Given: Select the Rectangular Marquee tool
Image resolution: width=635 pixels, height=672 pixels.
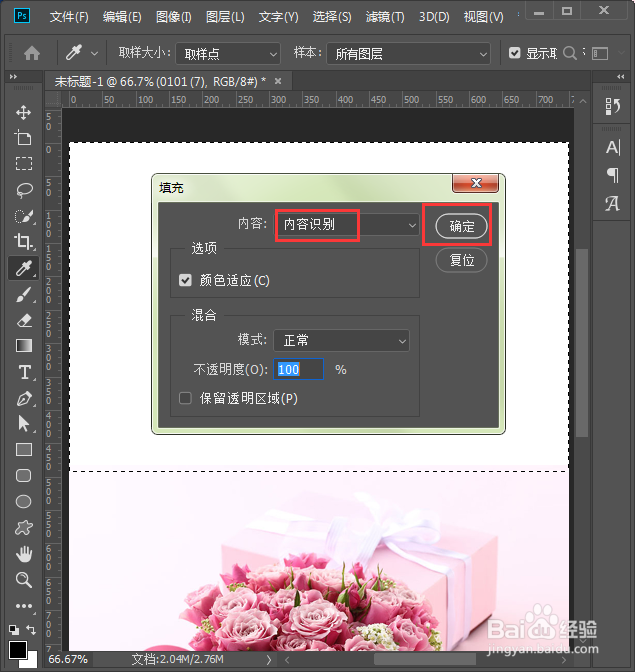Looking at the screenshot, I should 24,164.
